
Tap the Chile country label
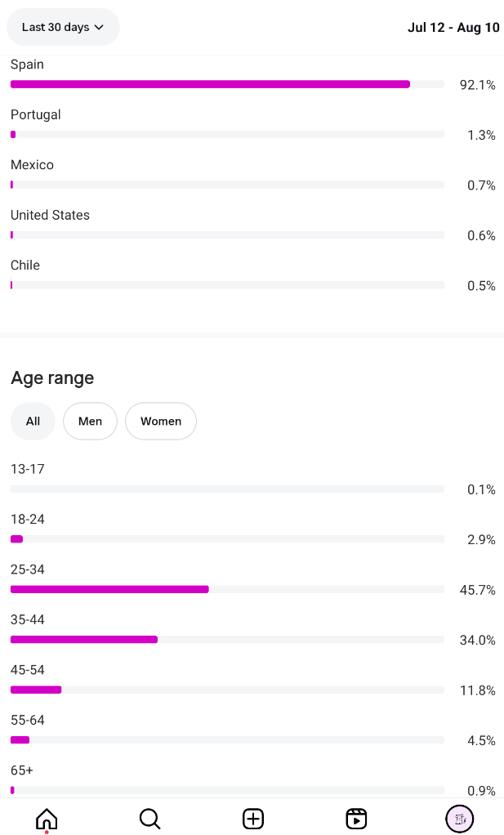point(25,266)
